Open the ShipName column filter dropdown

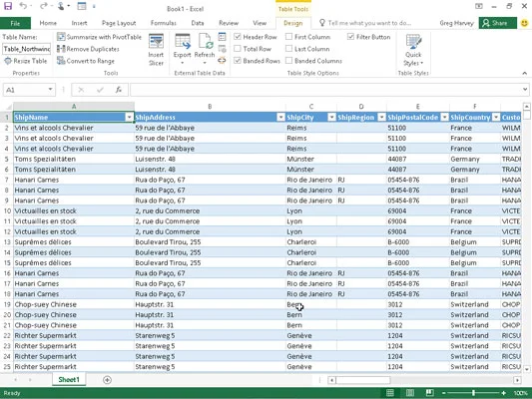click(130, 118)
